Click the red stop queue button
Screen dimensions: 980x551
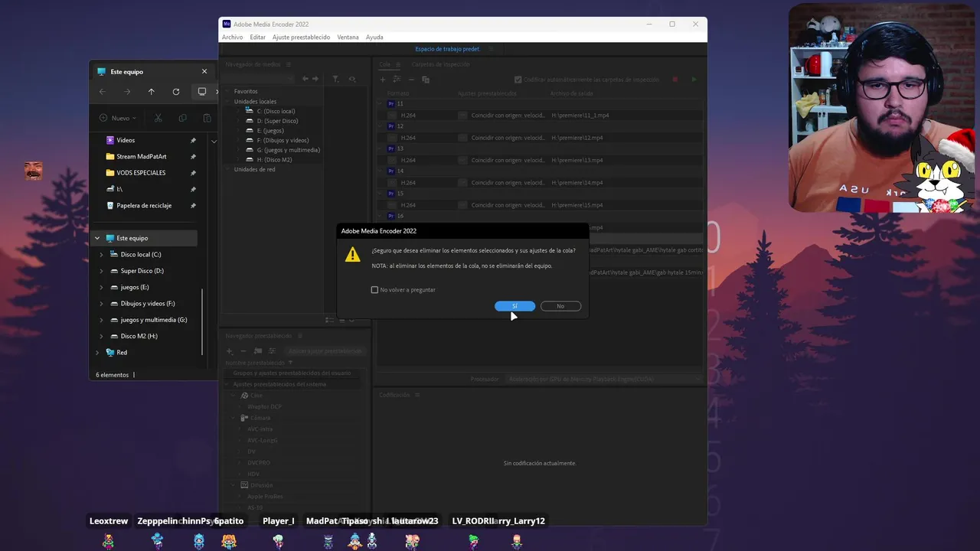675,80
